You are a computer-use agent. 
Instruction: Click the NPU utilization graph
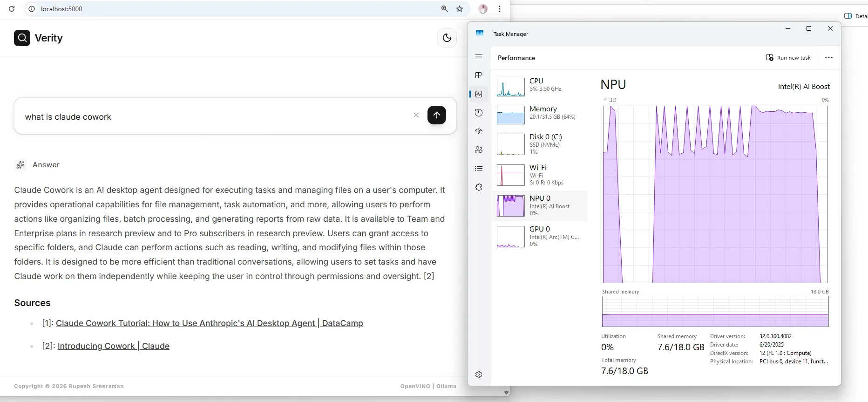click(x=715, y=194)
